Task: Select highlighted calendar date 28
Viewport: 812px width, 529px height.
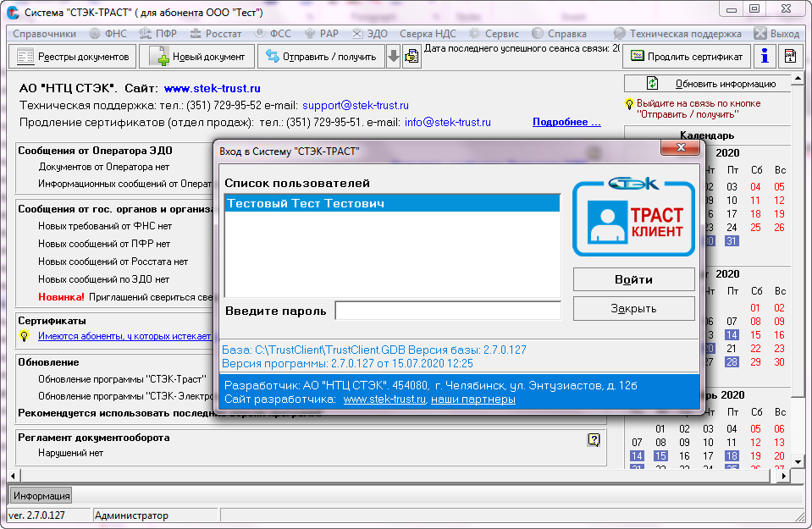Action: (x=732, y=361)
